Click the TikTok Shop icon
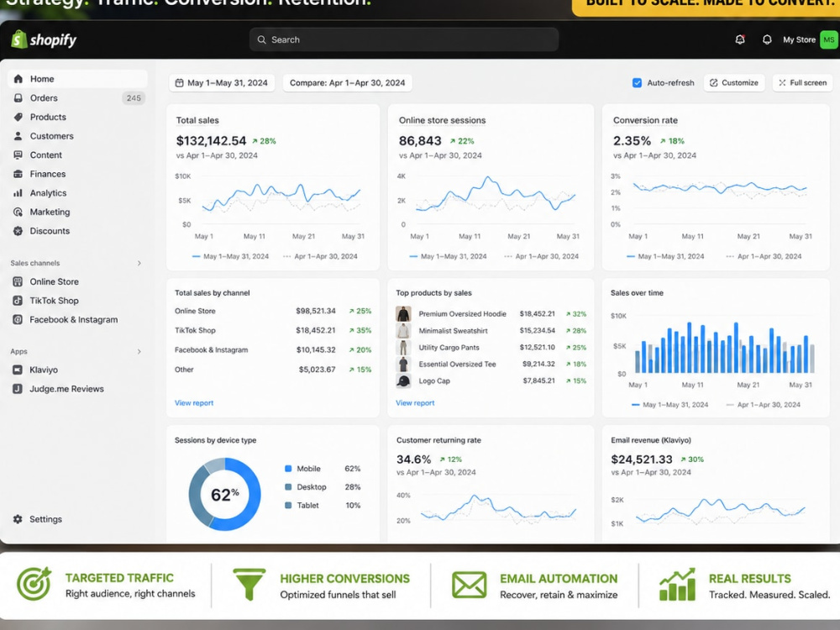The width and height of the screenshot is (840, 630). click(x=18, y=301)
